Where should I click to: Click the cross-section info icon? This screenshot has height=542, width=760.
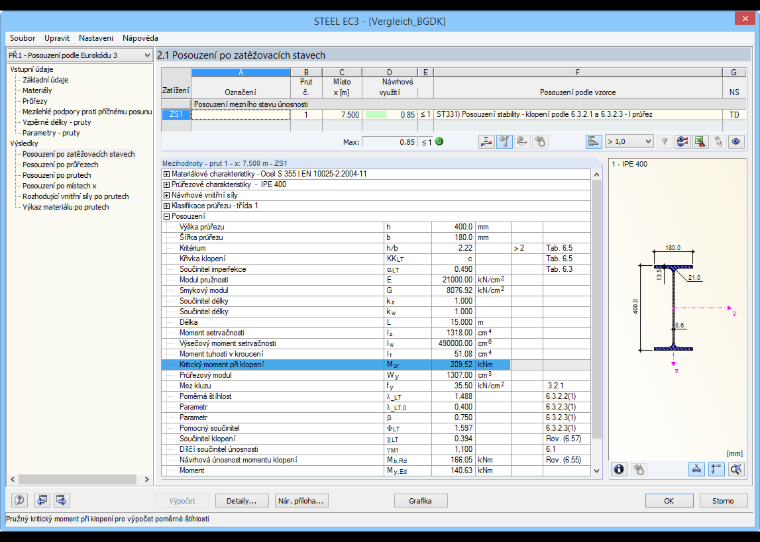click(x=619, y=469)
